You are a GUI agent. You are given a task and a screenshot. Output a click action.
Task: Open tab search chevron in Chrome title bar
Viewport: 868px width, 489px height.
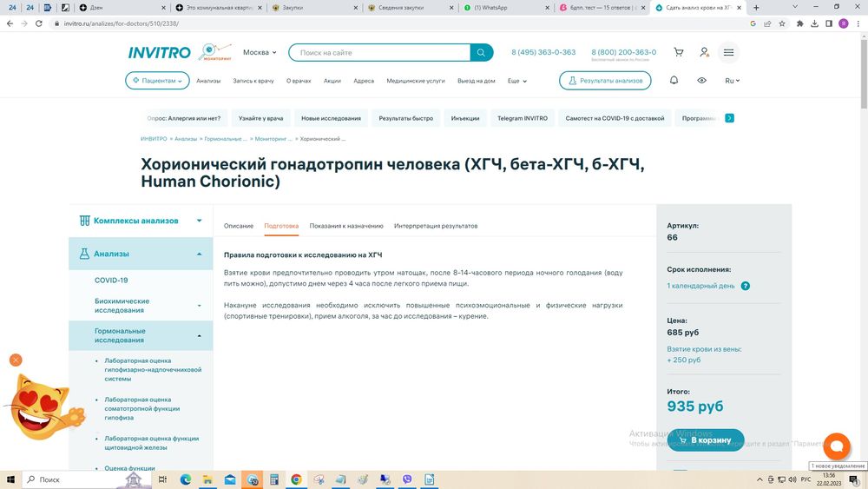tap(795, 7)
